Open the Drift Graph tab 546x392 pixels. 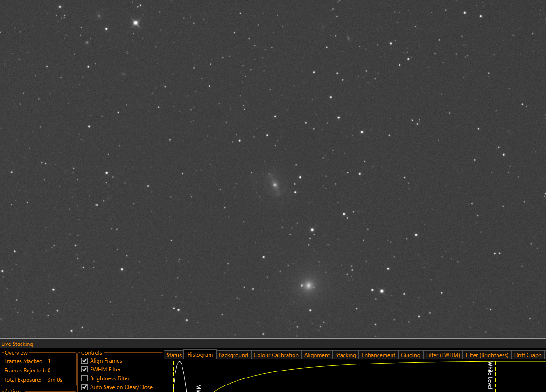point(528,355)
